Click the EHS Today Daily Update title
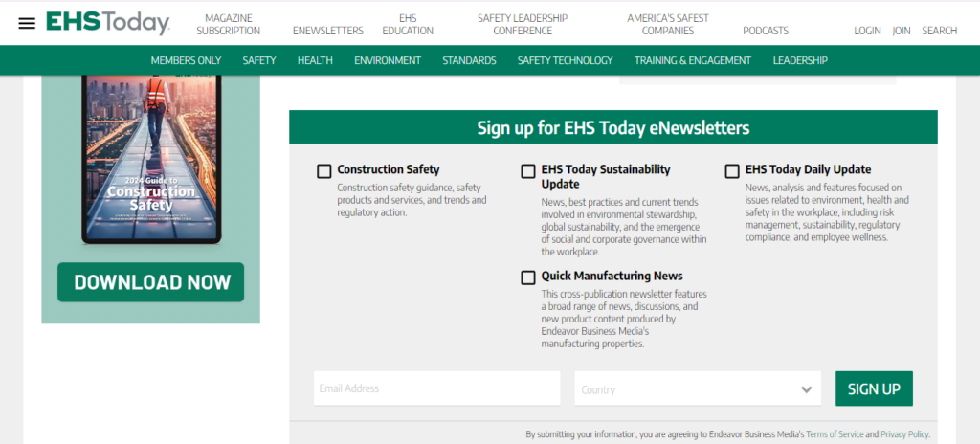980x444 pixels. coord(808,169)
